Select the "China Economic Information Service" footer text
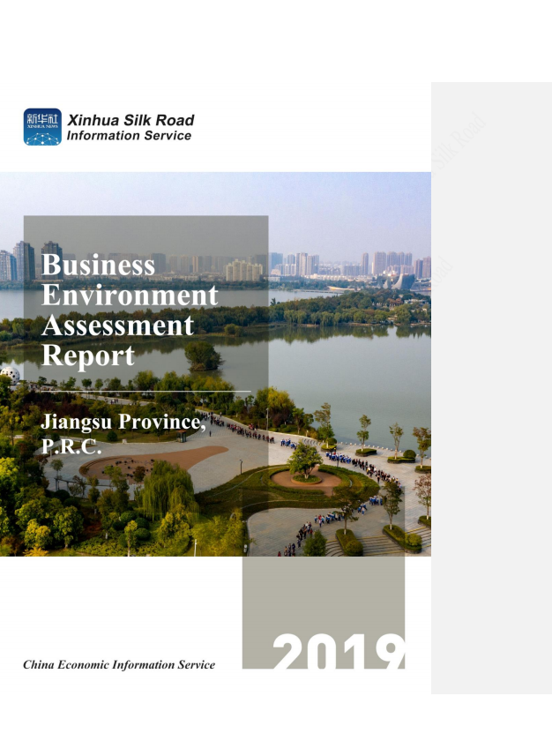Viewport: 552px width, 756px height. (x=119, y=664)
